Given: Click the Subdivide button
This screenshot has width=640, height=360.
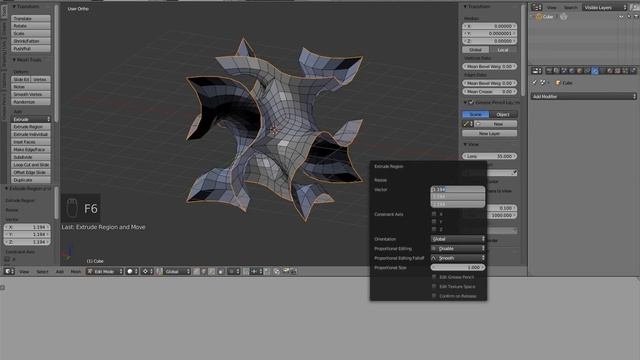Looking at the screenshot, I should pos(31,157).
